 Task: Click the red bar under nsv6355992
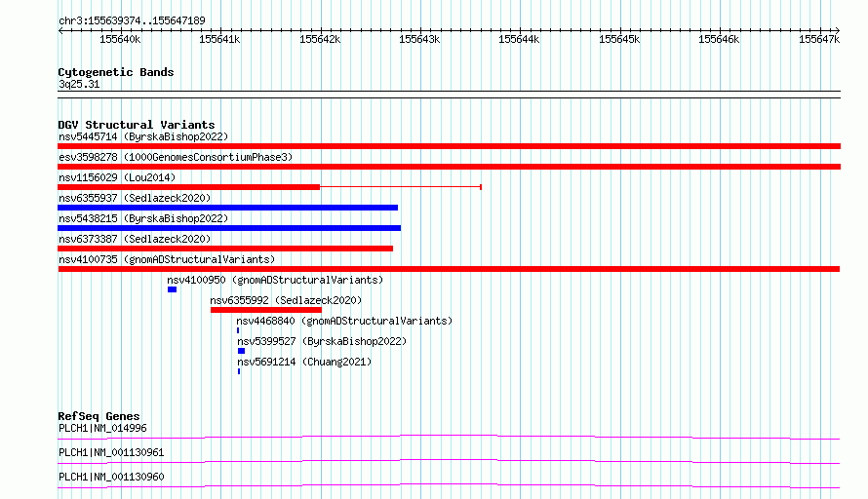coord(265,310)
